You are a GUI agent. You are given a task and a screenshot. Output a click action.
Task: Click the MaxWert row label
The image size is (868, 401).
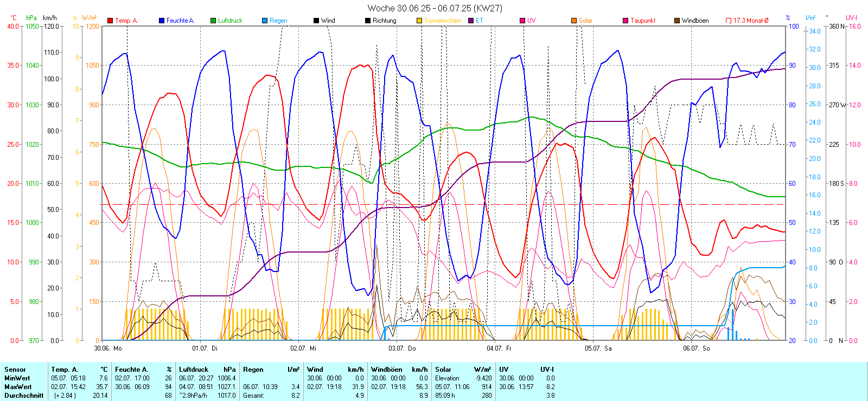coord(18,387)
